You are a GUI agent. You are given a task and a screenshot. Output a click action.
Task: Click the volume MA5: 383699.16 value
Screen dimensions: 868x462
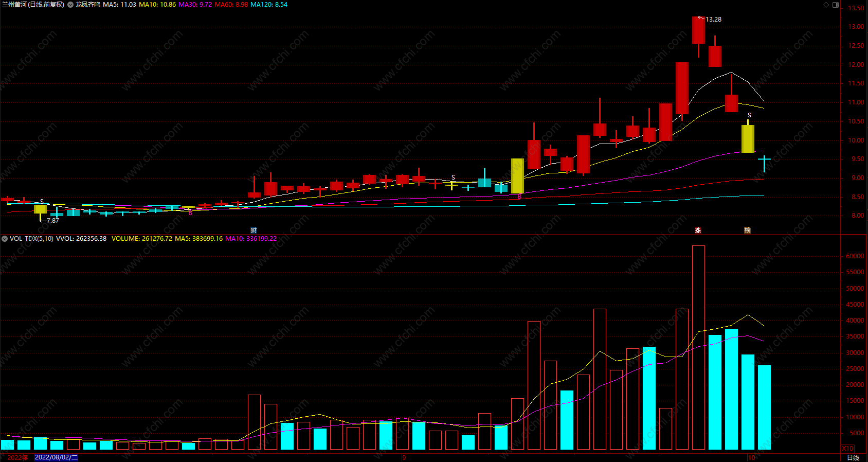pos(199,239)
